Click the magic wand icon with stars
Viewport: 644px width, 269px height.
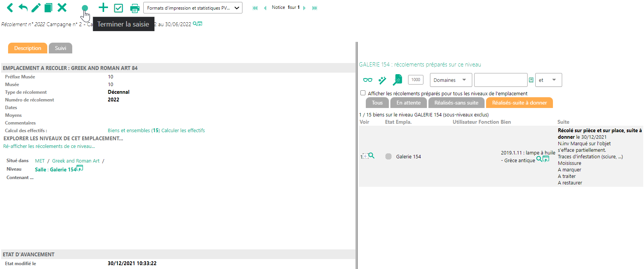pos(382,80)
